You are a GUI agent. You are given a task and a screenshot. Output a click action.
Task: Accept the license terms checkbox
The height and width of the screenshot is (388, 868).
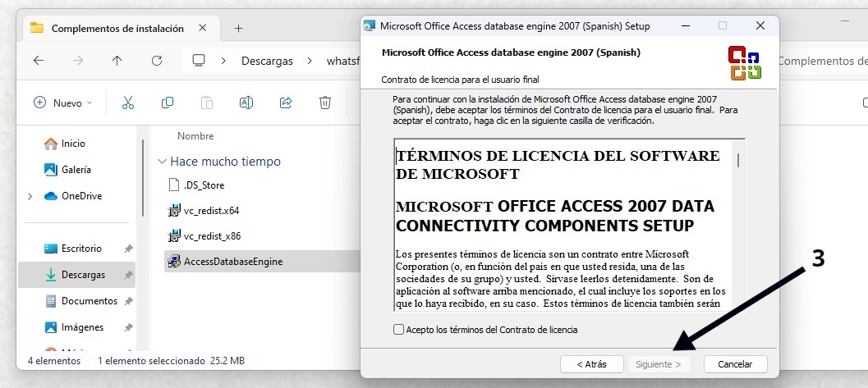pyautogui.click(x=398, y=330)
